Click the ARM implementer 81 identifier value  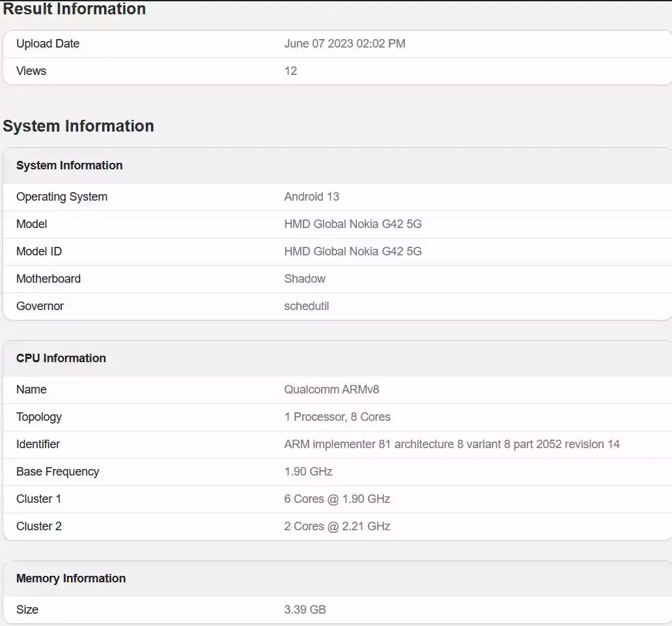(452, 445)
